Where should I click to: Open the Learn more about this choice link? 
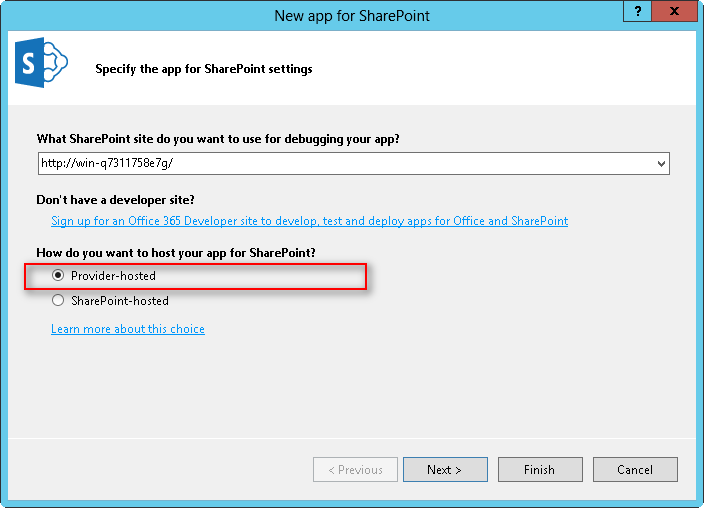[x=128, y=329]
